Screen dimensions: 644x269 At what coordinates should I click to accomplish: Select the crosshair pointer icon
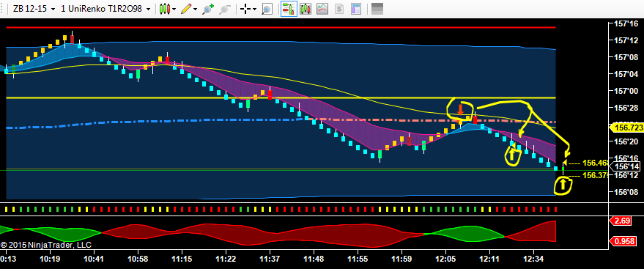245,9
